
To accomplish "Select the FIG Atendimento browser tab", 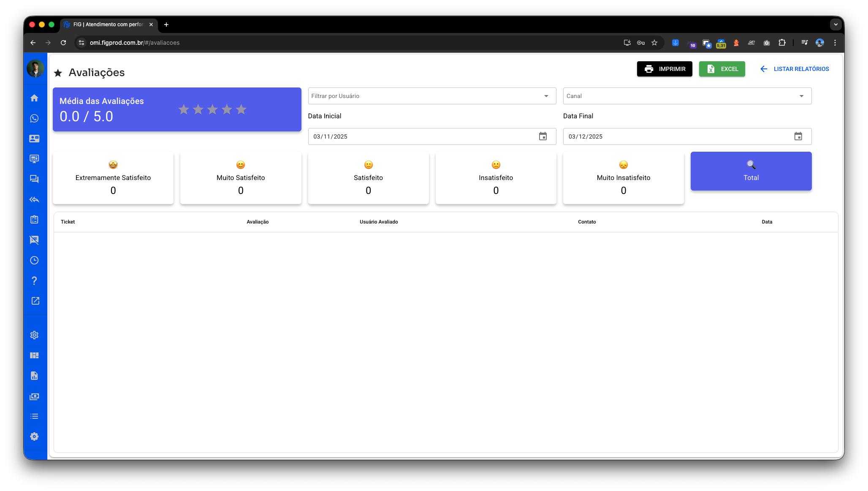I will tap(108, 25).
